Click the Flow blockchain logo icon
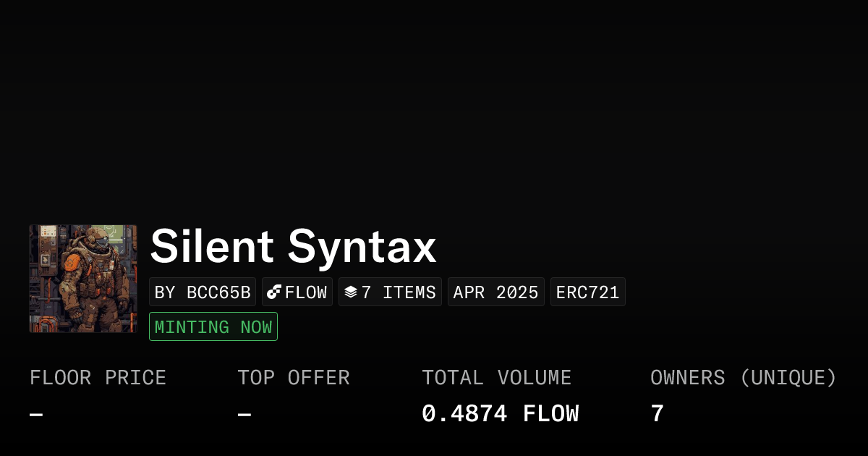This screenshot has height=456, width=868. point(274,292)
